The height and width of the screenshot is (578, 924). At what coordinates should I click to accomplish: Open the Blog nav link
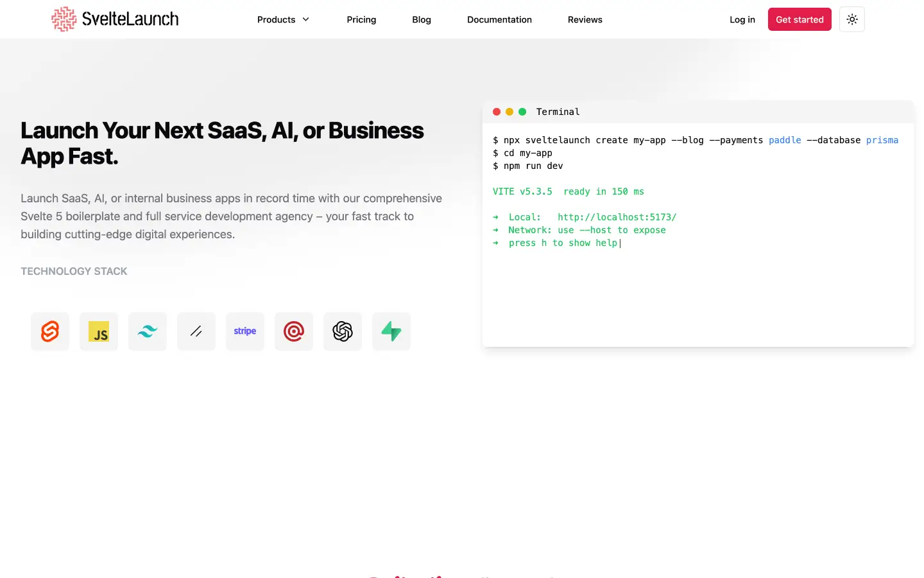point(422,19)
